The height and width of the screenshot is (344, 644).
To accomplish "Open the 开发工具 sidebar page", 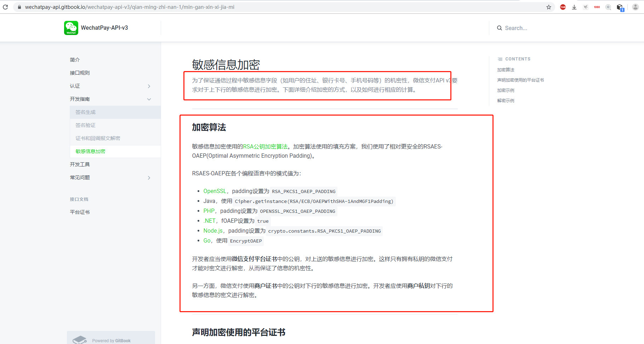I will 80,164.
